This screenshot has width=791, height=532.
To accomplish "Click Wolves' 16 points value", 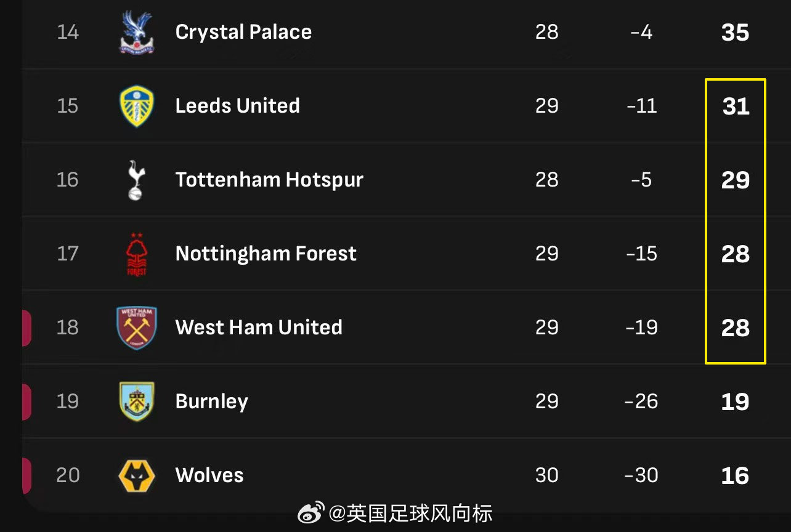I will click(736, 476).
